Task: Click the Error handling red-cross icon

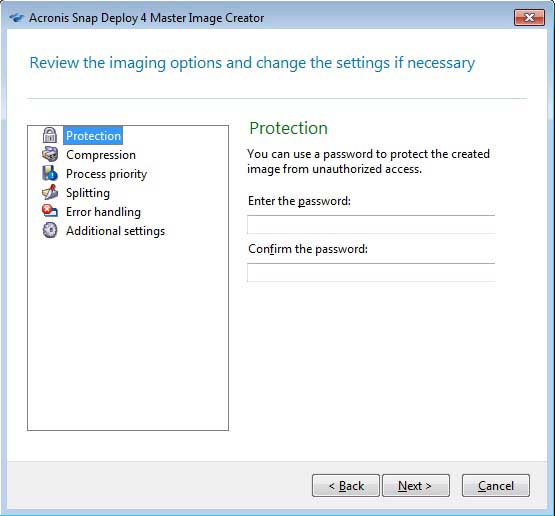Action: (50, 211)
